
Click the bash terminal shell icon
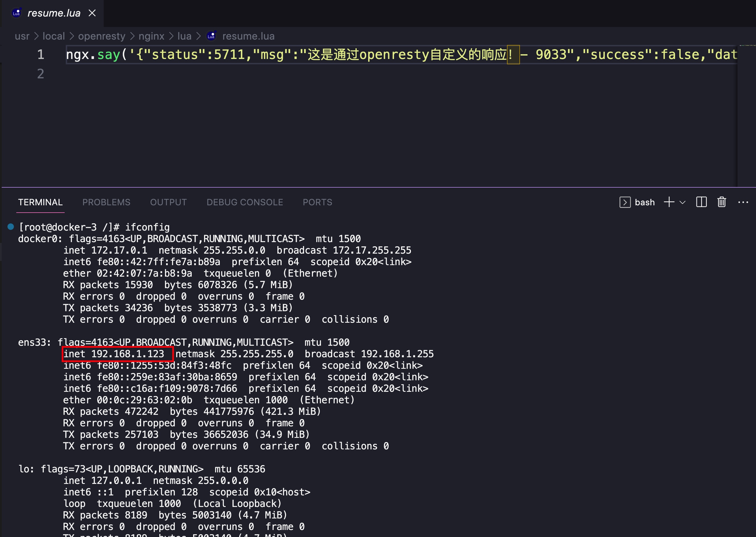click(625, 202)
